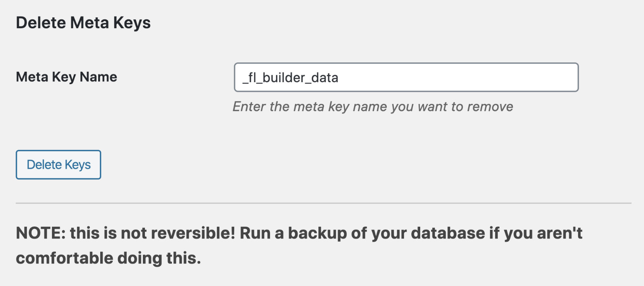Screen dimensions: 644x286
Task: Click the text reading Enter the meta key name
Action: [372, 106]
